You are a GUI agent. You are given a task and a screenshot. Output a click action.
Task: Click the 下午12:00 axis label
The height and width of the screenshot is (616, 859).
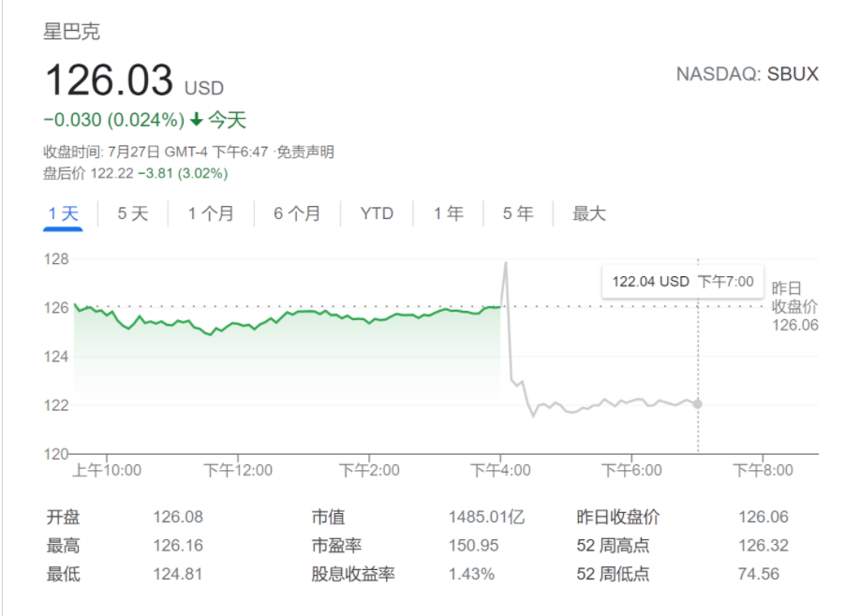[x=238, y=470]
